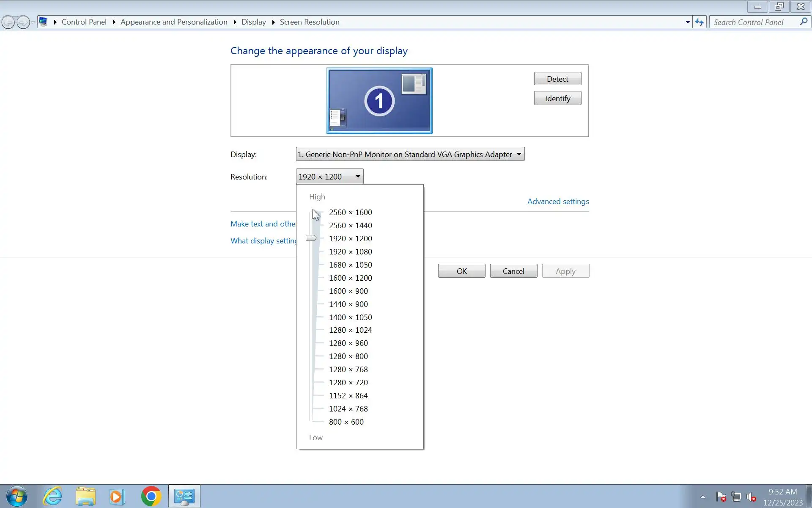Open Internet Explorer from the taskbar
Screen dimensions: 812x508
pyautogui.click(x=53, y=496)
